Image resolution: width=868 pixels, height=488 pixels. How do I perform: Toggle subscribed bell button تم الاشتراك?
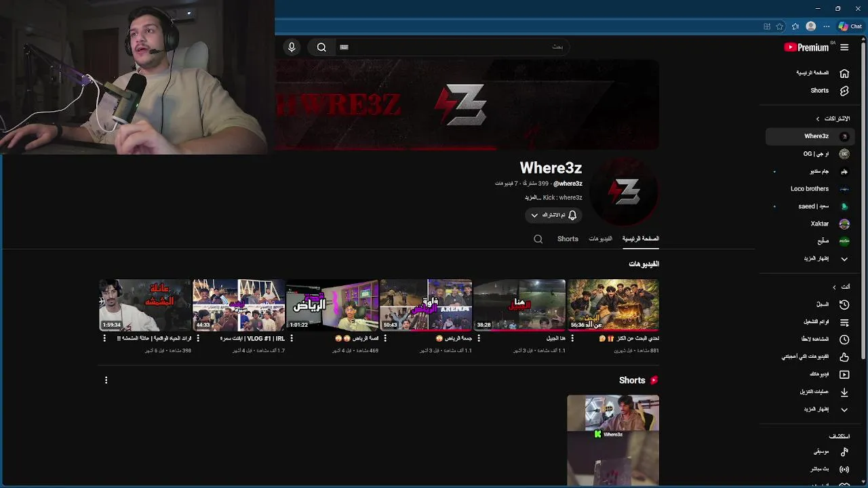[x=553, y=216]
